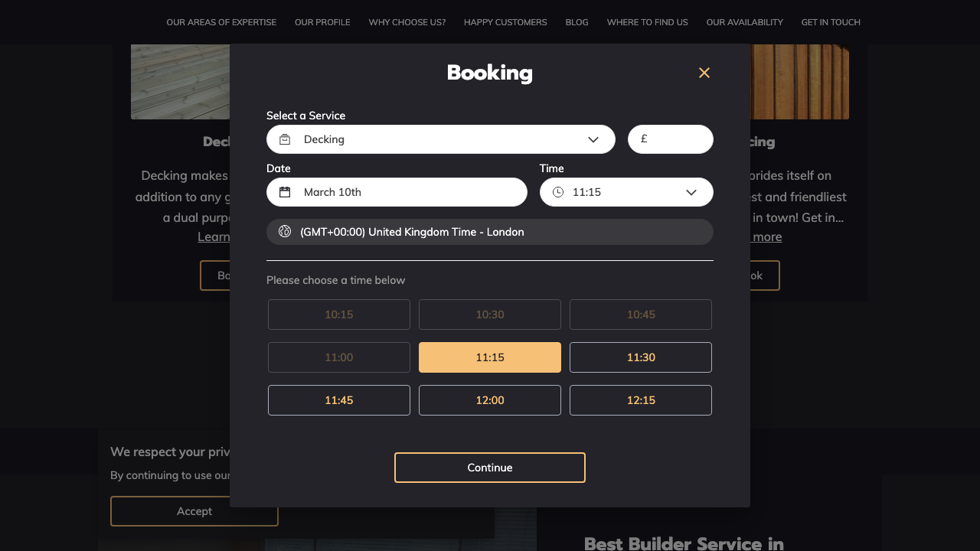Click the calendar icon in the Date field
This screenshot has height=551, width=980.
tap(285, 192)
